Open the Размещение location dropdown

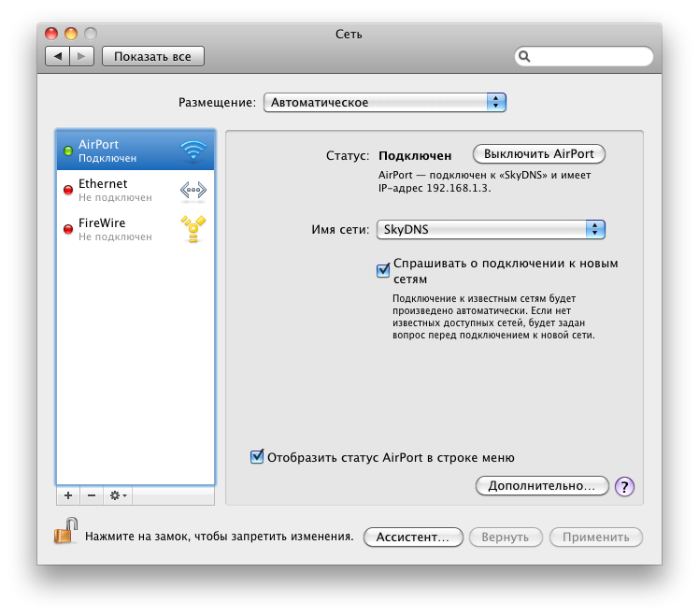(x=385, y=103)
